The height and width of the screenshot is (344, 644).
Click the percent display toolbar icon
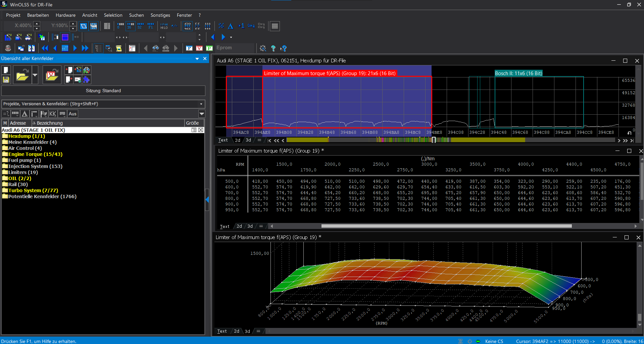(x=221, y=26)
